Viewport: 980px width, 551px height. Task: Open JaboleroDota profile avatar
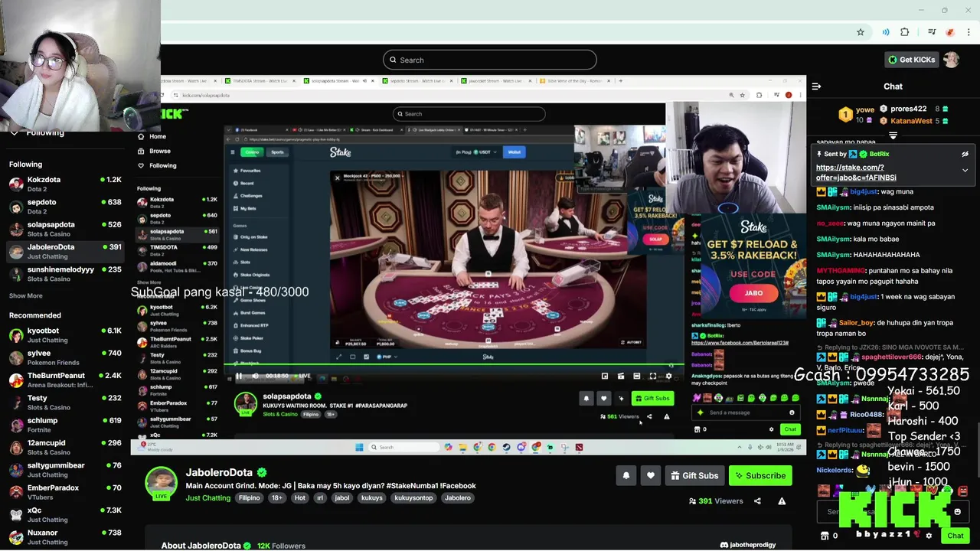click(161, 482)
